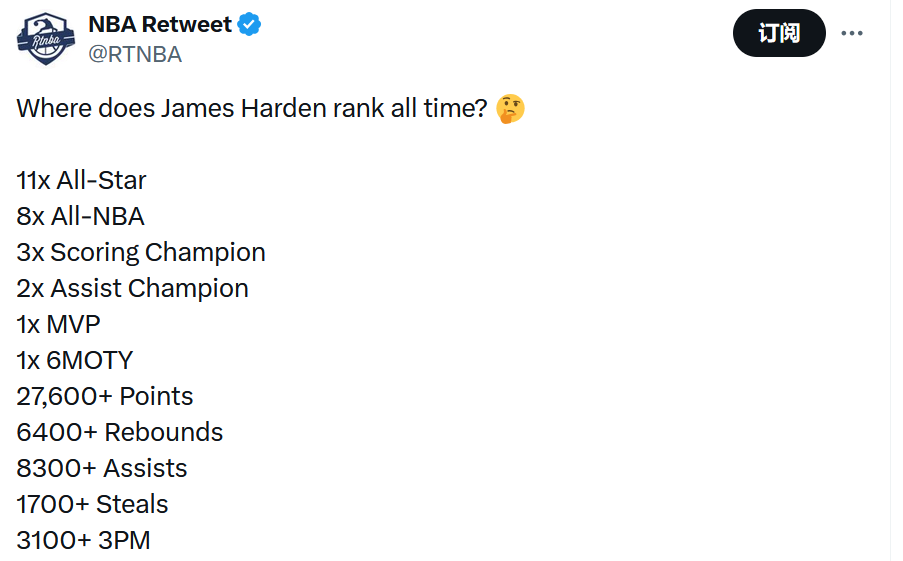
Task: Select the "1x MVP" text
Action: 58,324
